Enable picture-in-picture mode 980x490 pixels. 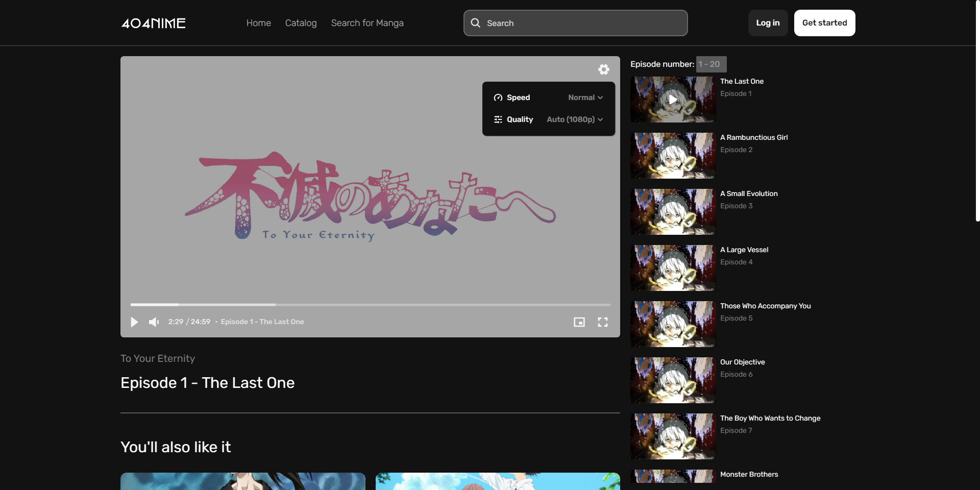pyautogui.click(x=579, y=322)
